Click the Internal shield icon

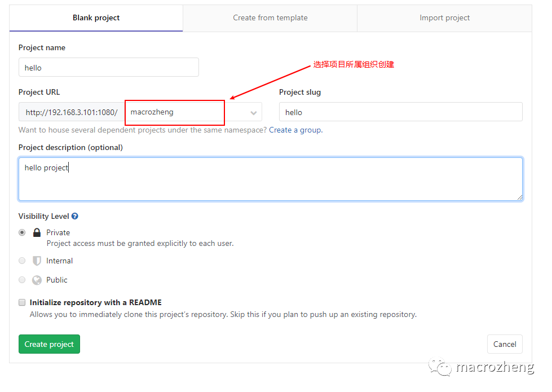(37, 261)
